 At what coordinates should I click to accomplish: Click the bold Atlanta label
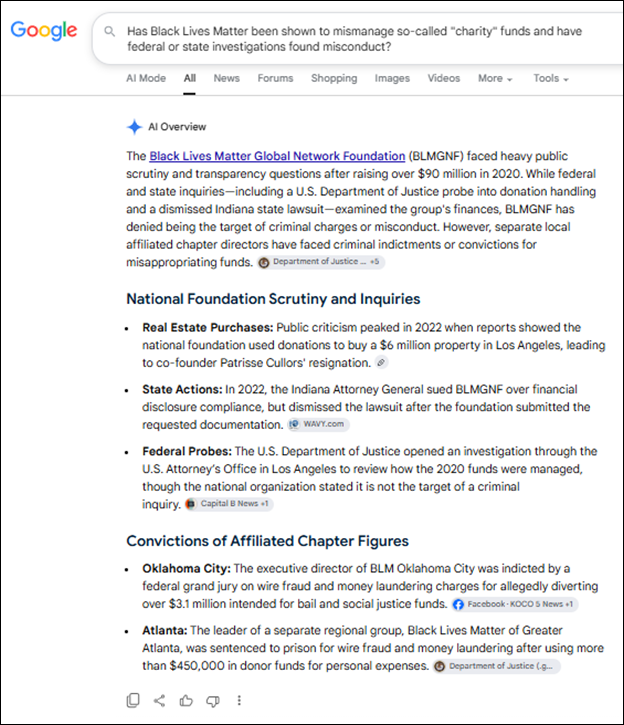click(165, 630)
